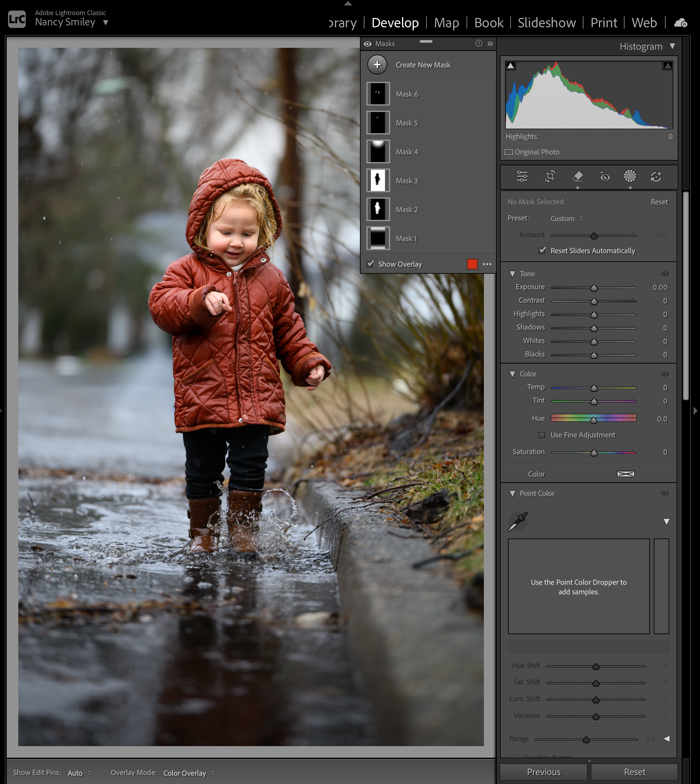Click the Previous button
700x784 pixels.
pos(543,772)
